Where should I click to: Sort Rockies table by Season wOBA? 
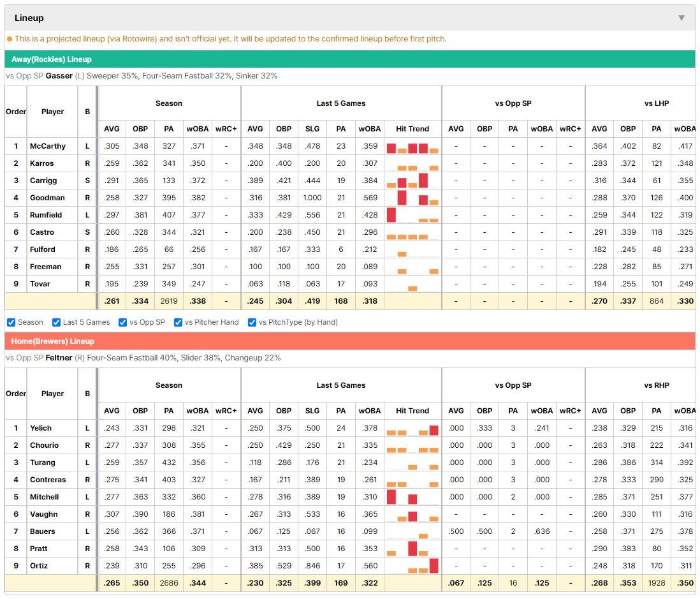click(x=198, y=129)
